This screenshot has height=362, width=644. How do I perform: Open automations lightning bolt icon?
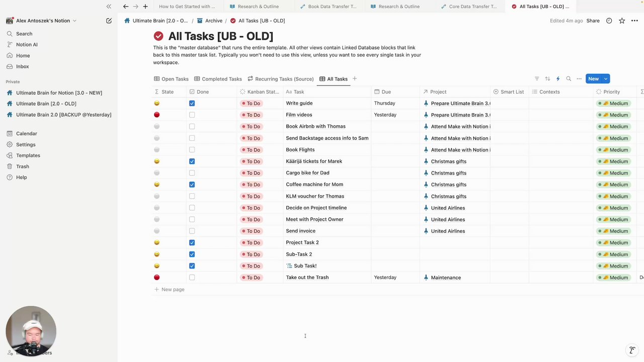coord(558,79)
